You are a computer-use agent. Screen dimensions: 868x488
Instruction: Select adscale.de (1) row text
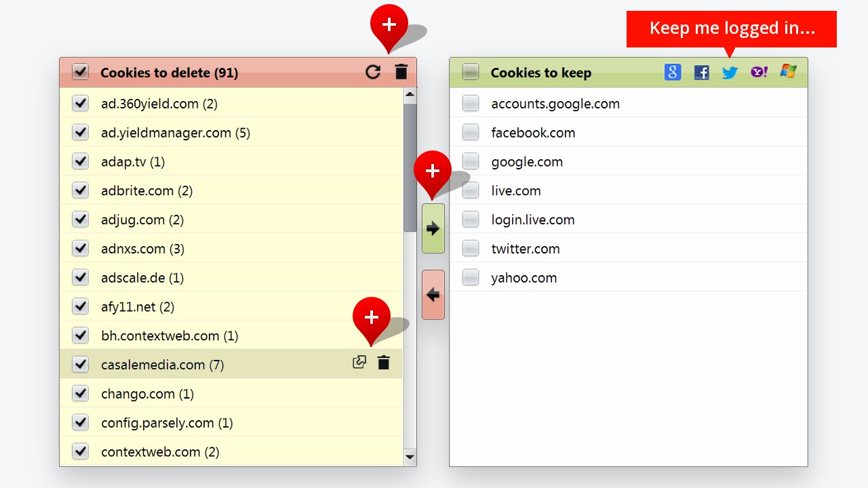point(142,278)
